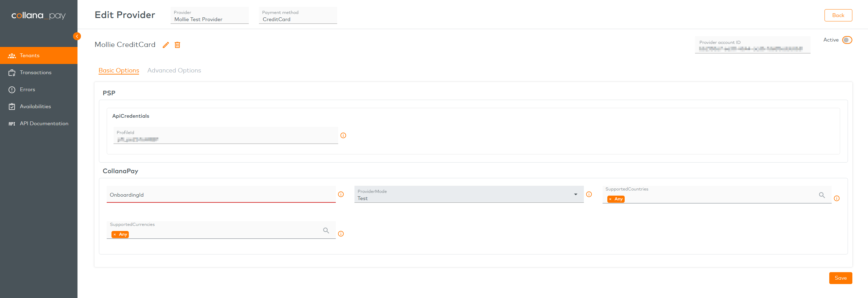Switch to the Advanced Options tab

tap(174, 70)
